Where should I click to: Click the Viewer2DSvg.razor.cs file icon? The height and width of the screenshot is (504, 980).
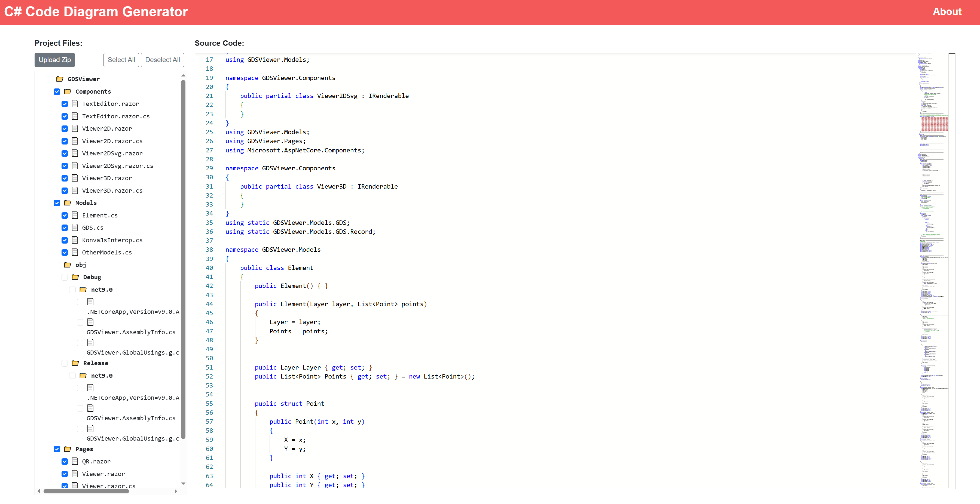tap(75, 166)
